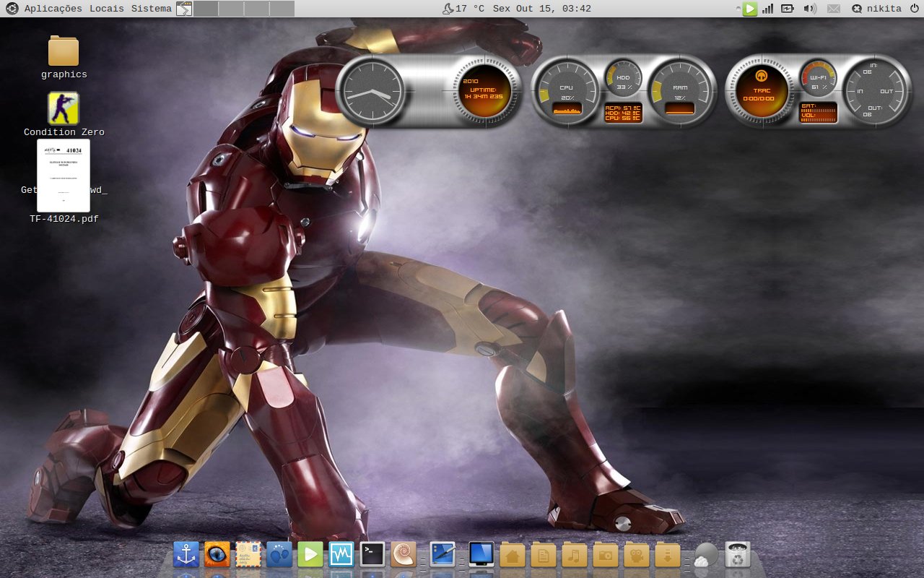
Task: Click the 17 °C weather applet
Action: [463, 9]
